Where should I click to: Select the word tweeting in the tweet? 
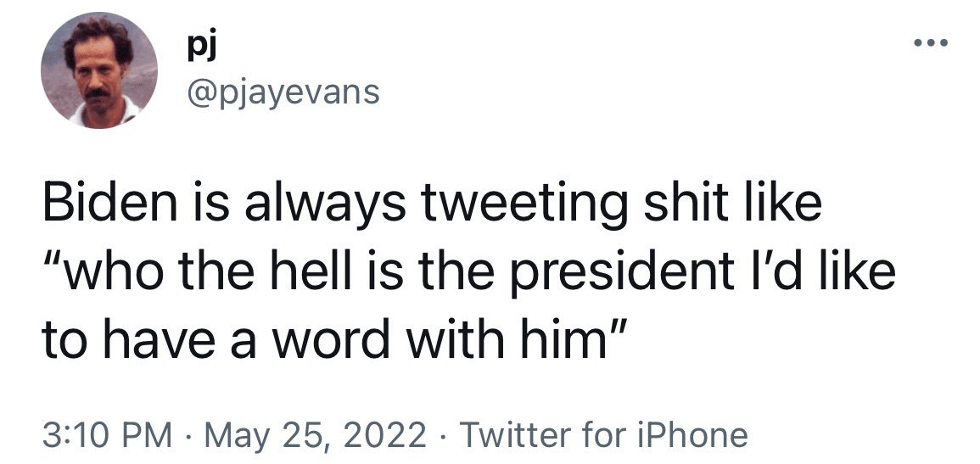click(525, 206)
